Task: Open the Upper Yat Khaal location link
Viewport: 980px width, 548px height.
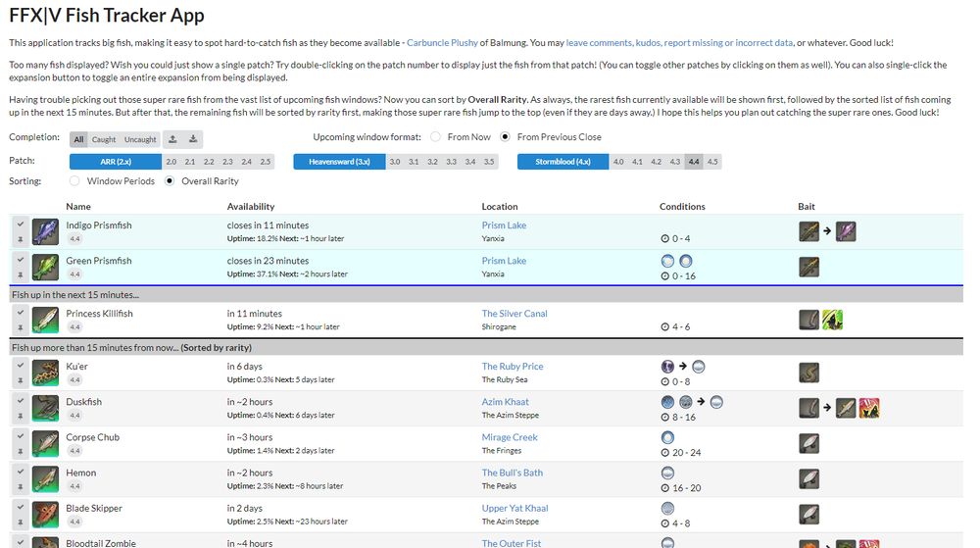Action: pyautogui.click(x=515, y=508)
